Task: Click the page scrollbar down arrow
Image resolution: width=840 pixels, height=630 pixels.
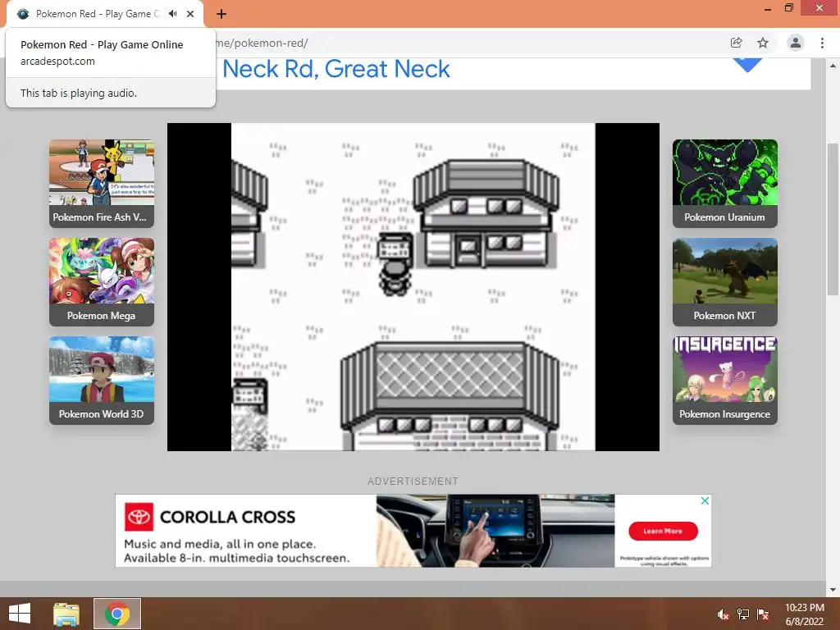Action: pyautogui.click(x=833, y=590)
